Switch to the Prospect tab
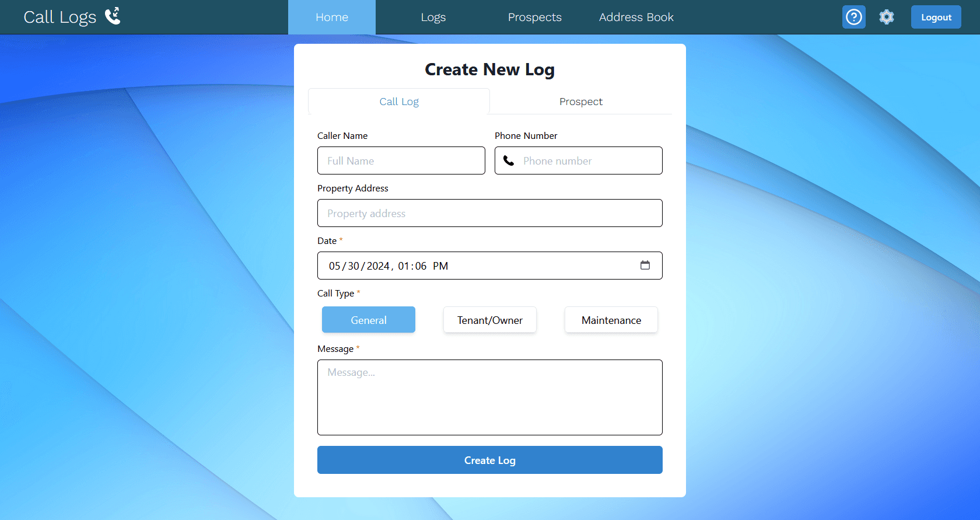980x520 pixels. click(x=581, y=102)
